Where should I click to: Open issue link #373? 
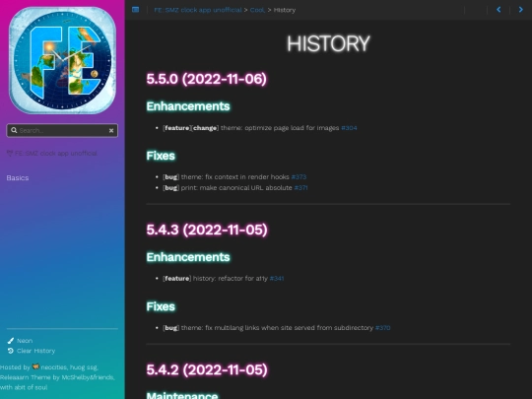(299, 176)
